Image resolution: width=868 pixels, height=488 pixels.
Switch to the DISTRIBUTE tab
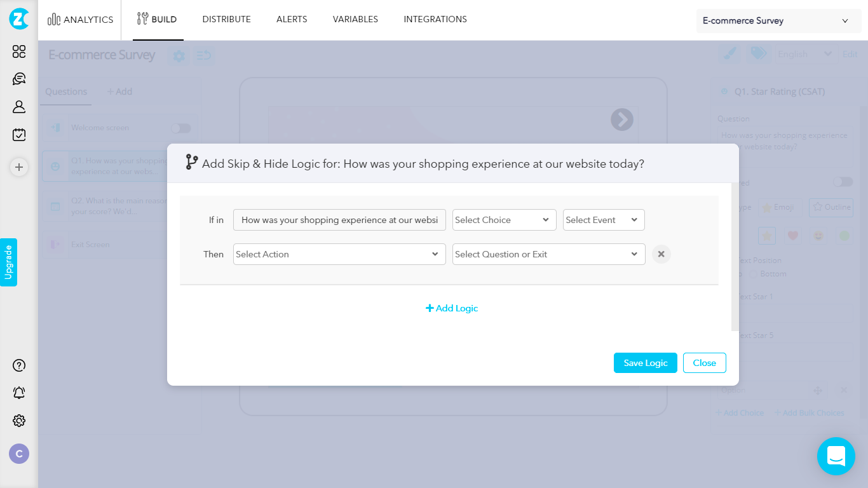[x=226, y=19]
